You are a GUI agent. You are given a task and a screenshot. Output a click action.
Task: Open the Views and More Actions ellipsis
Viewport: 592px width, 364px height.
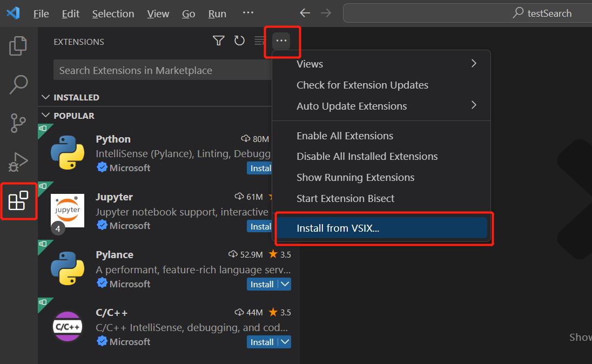pos(281,41)
